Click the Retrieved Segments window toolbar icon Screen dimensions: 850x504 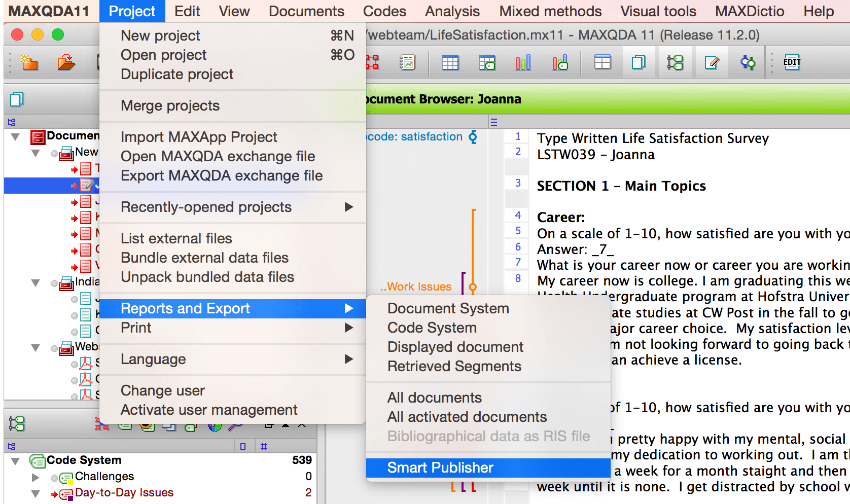748,62
